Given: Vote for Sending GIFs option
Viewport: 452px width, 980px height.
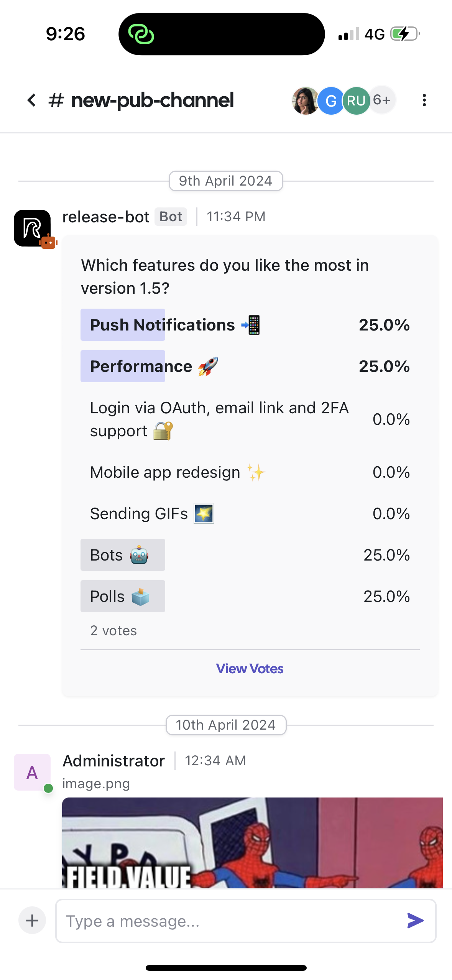Looking at the screenshot, I should point(245,514).
